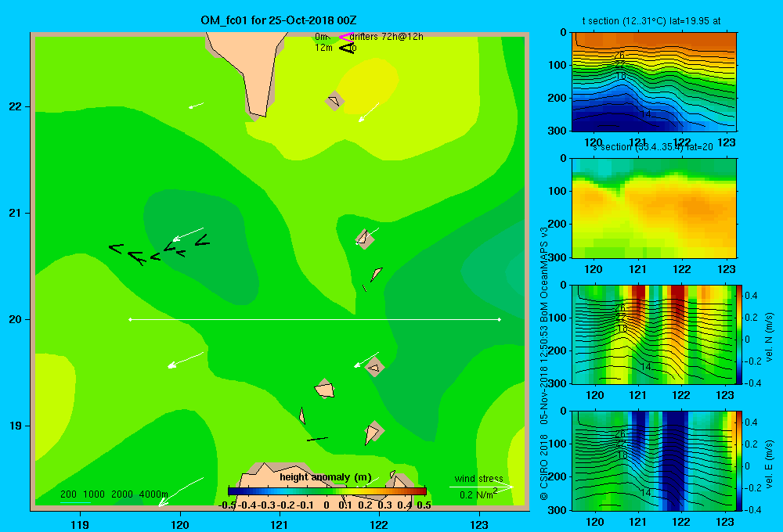Click the black drifter arrow near 120.2E 20.7N
783x532 pixels.
pos(202,241)
